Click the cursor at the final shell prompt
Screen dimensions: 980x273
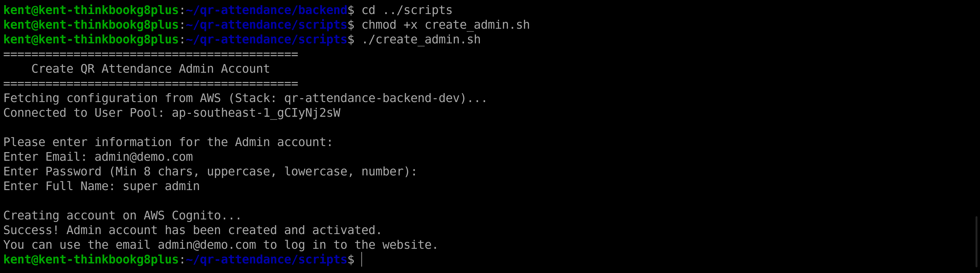tap(362, 260)
